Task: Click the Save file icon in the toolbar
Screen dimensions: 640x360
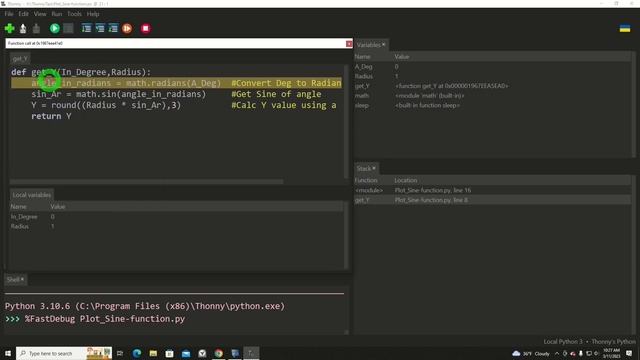Action: (36, 29)
